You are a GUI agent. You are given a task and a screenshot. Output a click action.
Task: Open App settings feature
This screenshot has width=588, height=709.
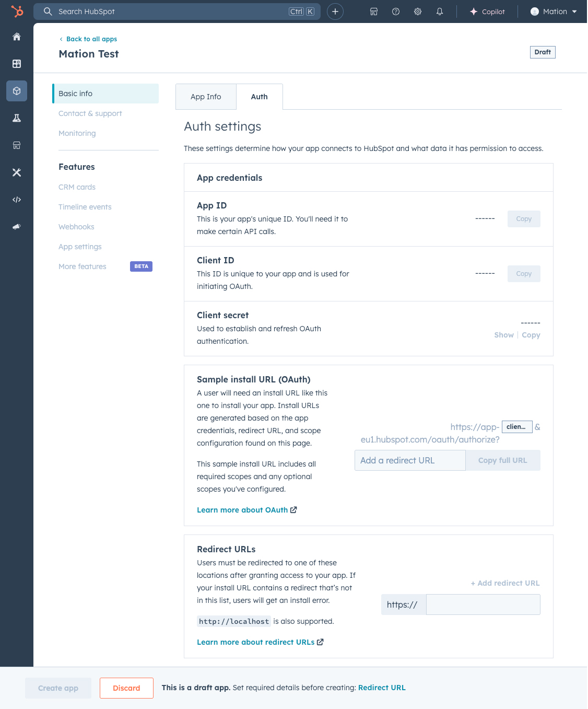[80, 247]
